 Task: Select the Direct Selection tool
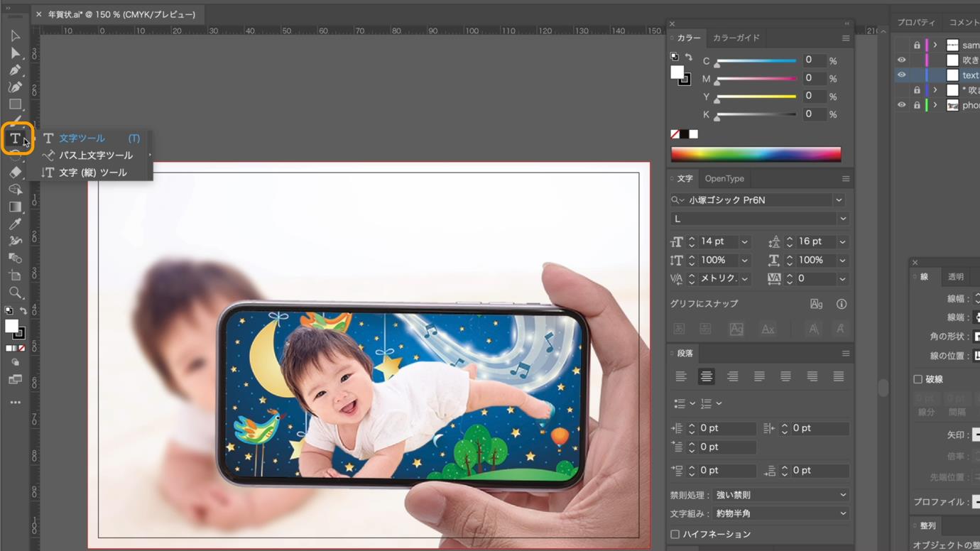15,53
